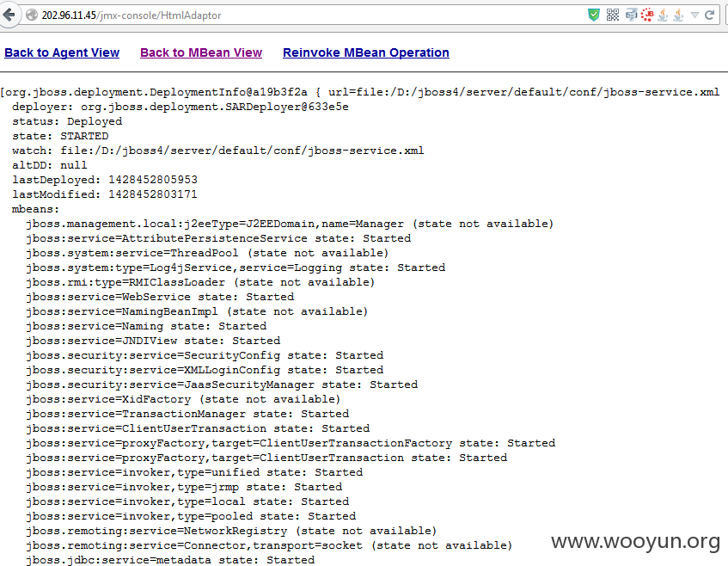Click the lastModified 1428452803171 value
728x566 pixels.
(x=153, y=194)
